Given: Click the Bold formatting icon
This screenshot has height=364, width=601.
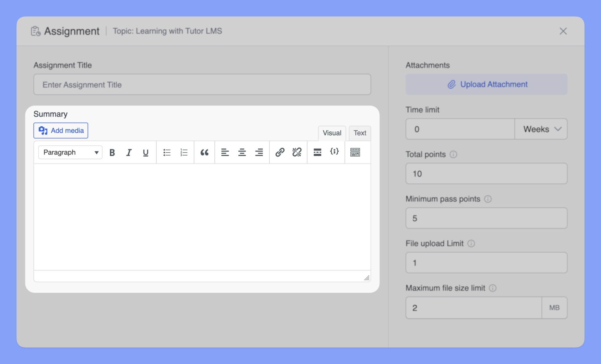Looking at the screenshot, I should [x=111, y=152].
